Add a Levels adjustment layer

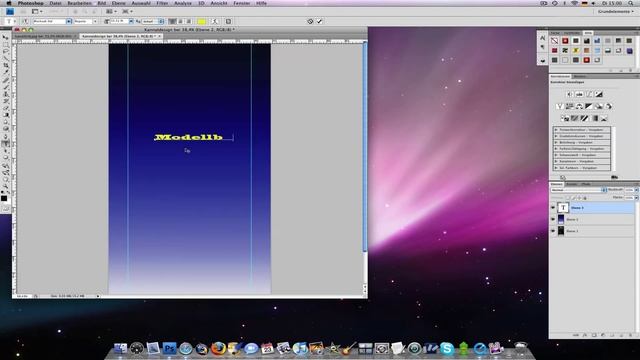[579, 94]
